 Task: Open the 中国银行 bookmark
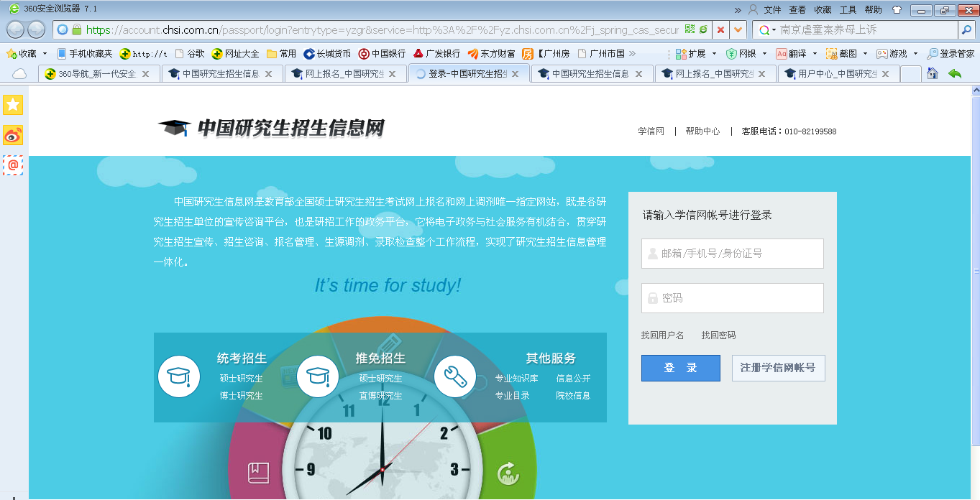tap(382, 53)
